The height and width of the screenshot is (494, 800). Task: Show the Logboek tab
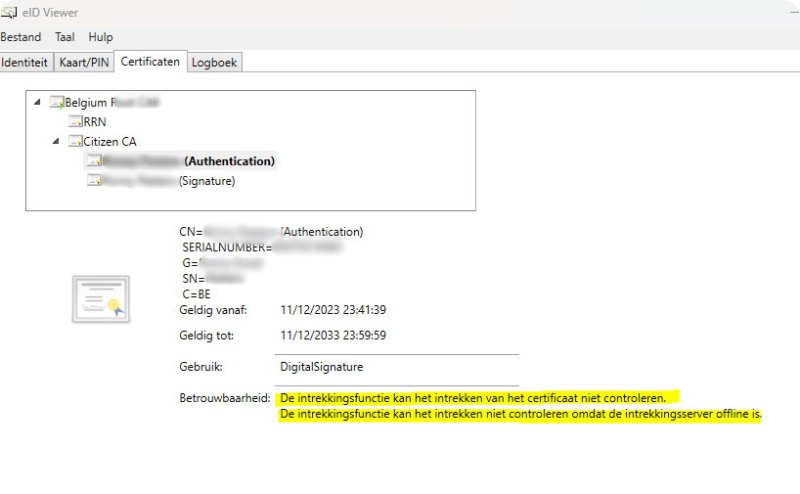click(x=215, y=62)
